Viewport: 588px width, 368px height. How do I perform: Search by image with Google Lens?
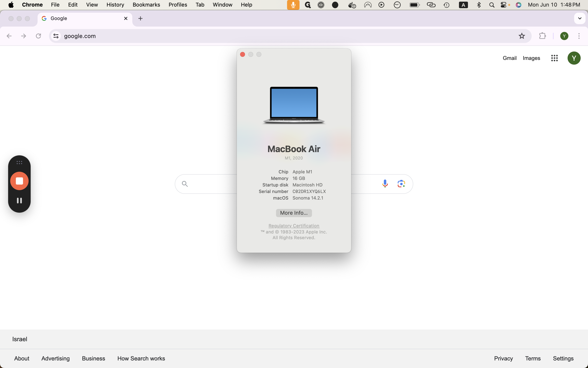click(401, 184)
